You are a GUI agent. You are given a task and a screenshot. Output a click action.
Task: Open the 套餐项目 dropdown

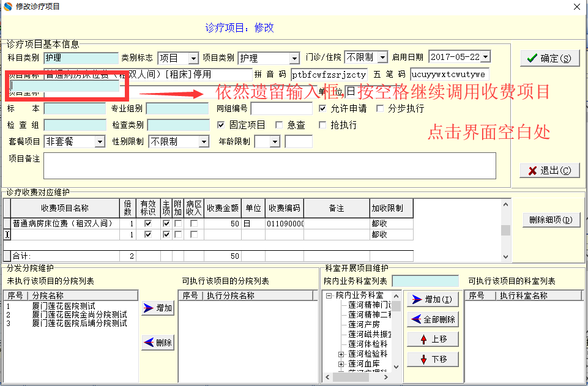100,142
